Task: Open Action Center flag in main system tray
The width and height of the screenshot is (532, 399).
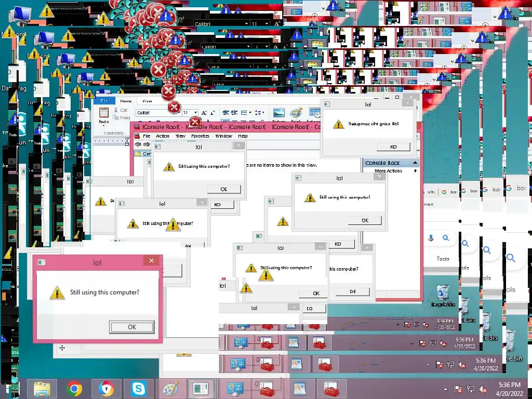Action: (458, 390)
